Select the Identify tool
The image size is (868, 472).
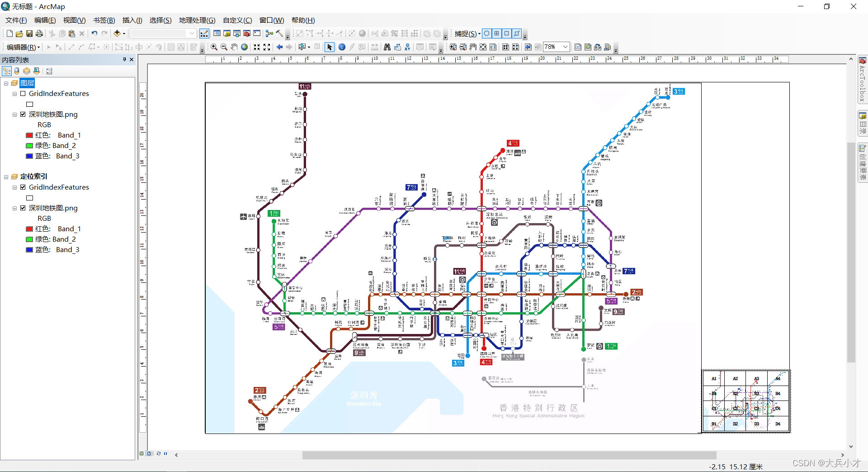coord(342,47)
